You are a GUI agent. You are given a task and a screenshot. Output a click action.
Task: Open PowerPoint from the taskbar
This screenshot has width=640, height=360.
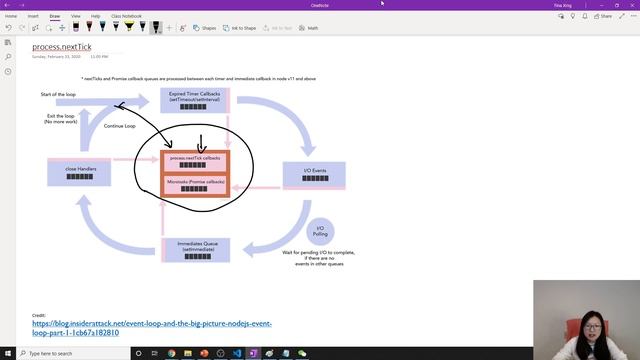(204, 353)
